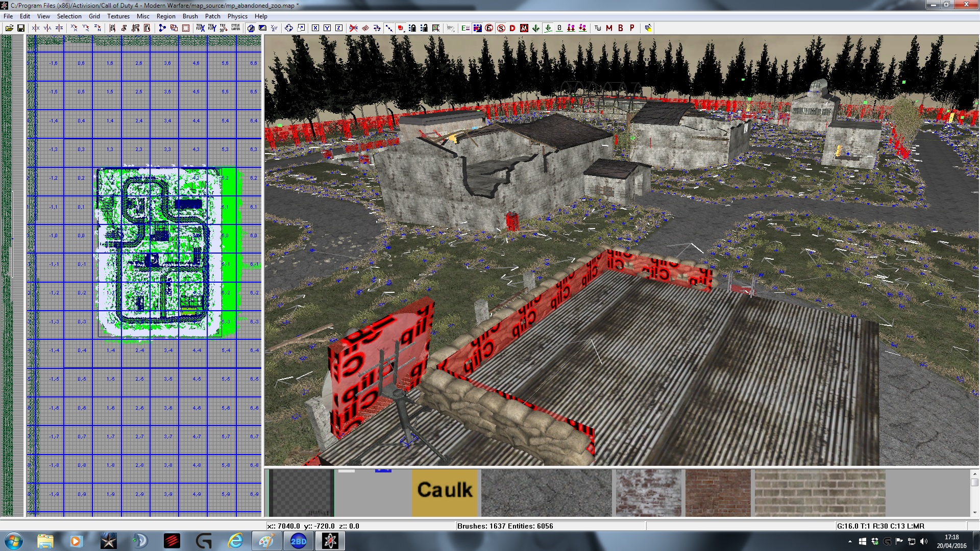The height and width of the screenshot is (551, 980).
Task: Select the red brick texture thumbnail
Action: pos(718,493)
